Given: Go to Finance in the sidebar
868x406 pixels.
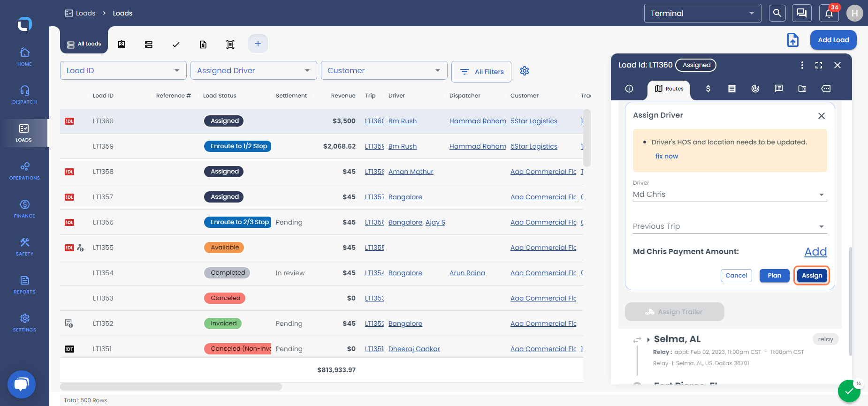Looking at the screenshot, I should pyautogui.click(x=24, y=209).
